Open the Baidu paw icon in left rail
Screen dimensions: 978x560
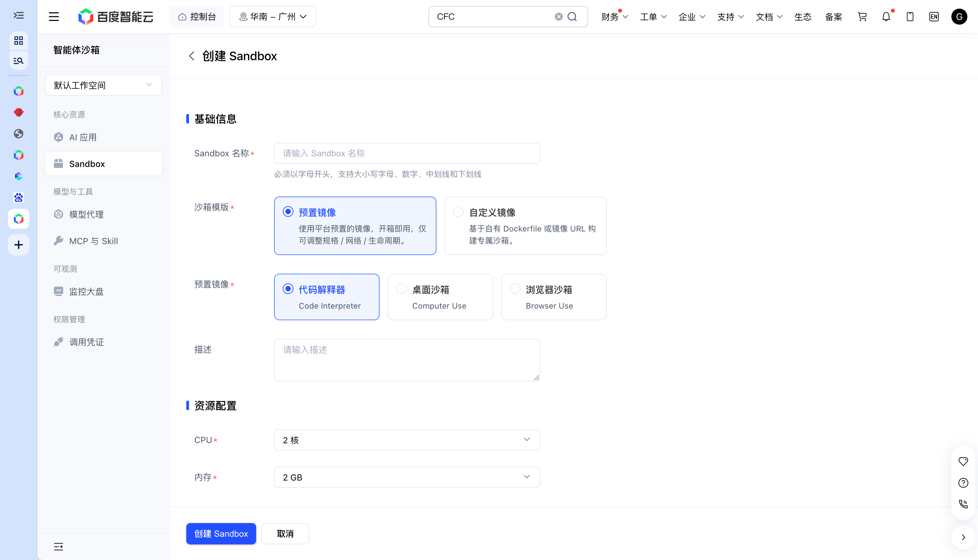click(19, 198)
